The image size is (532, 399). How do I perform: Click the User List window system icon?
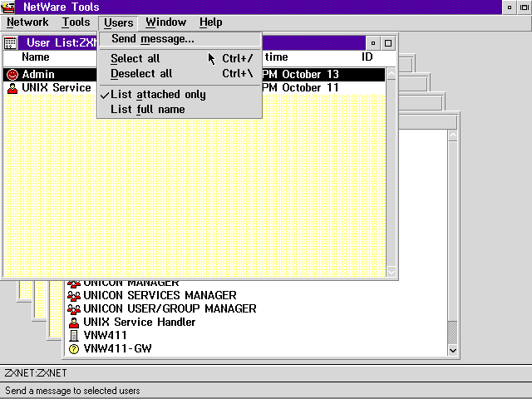pos(11,43)
